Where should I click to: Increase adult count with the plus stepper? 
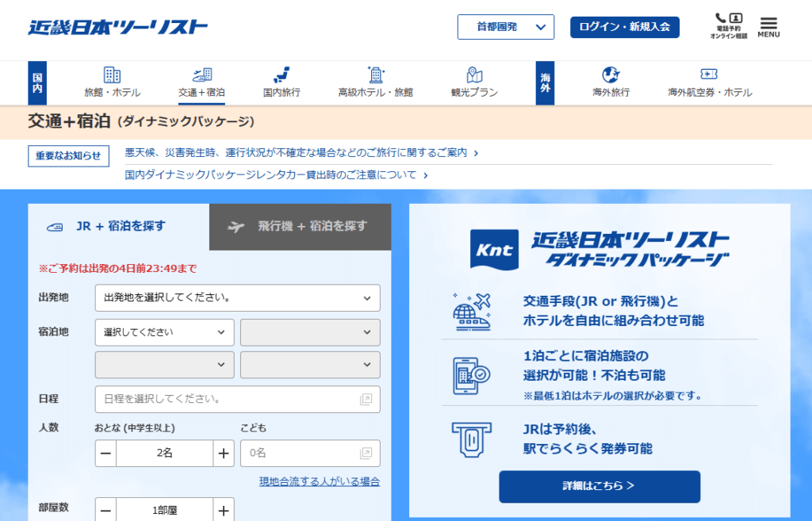pos(224,453)
